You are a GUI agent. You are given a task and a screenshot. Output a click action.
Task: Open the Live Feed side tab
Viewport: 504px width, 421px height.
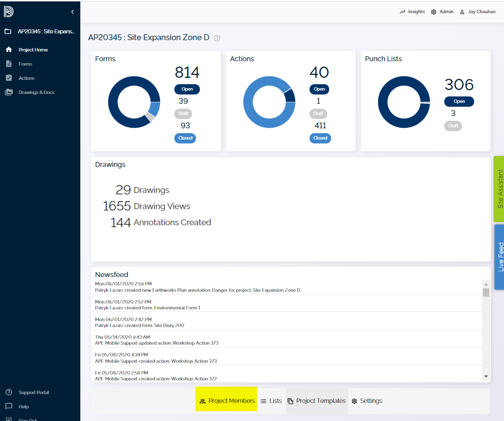[499, 257]
